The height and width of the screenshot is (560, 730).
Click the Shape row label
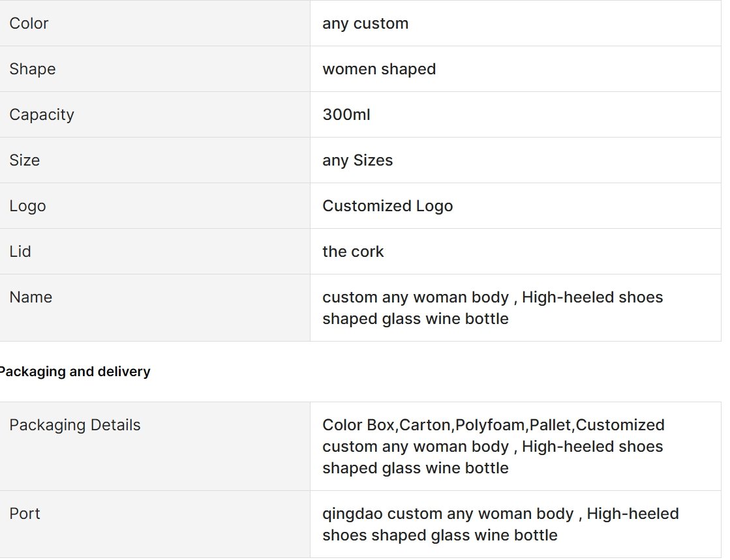click(33, 69)
